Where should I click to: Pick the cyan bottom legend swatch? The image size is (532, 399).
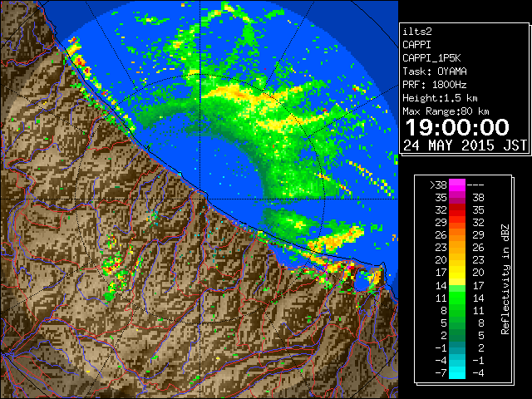pos(457,373)
